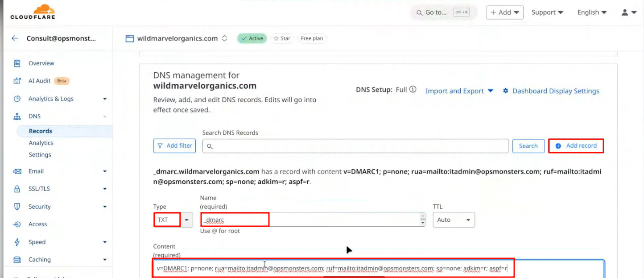Image resolution: width=644 pixels, height=278 pixels.
Task: Expand the Import and Export menu
Action: tap(459, 91)
